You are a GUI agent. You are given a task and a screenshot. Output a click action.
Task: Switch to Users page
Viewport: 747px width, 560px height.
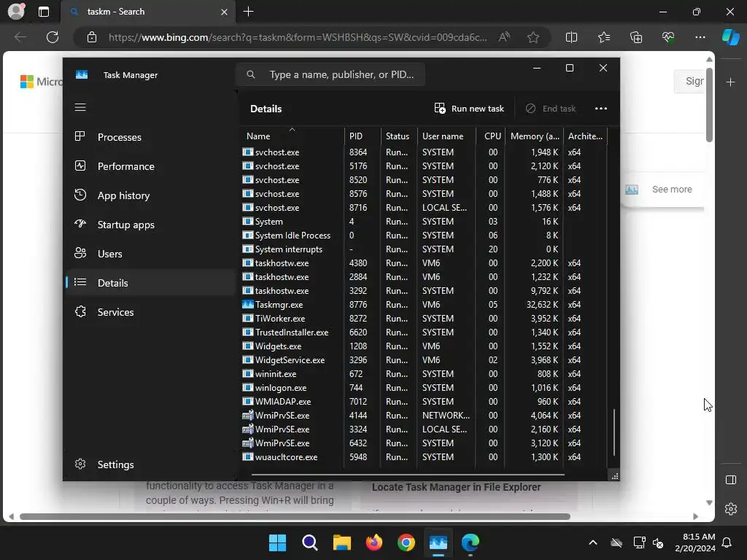pos(150,254)
